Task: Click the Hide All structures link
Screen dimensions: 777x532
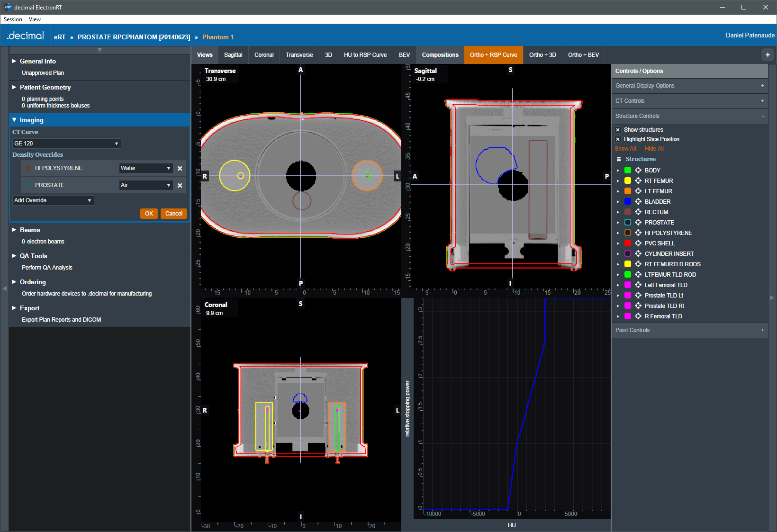Action: tap(654, 149)
